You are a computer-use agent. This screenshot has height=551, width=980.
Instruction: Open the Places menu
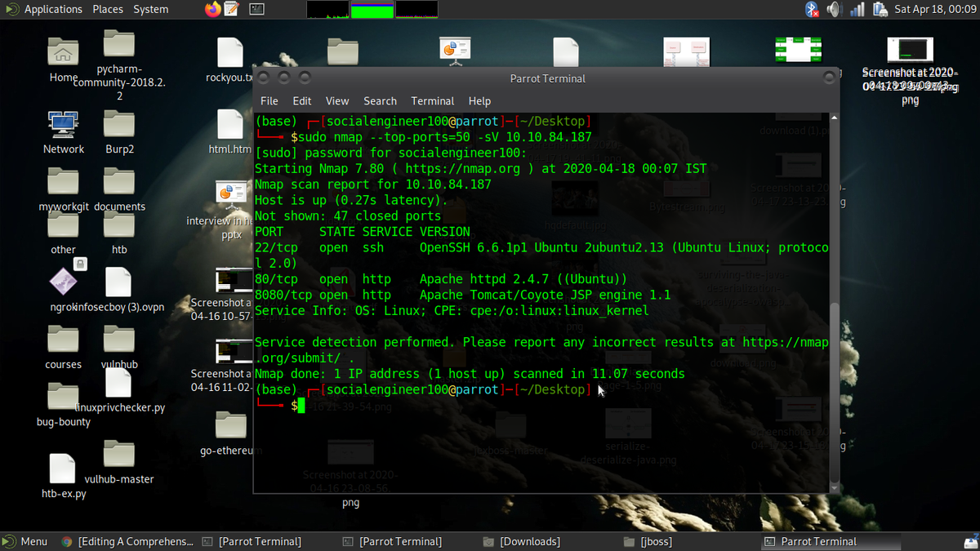(x=108, y=9)
